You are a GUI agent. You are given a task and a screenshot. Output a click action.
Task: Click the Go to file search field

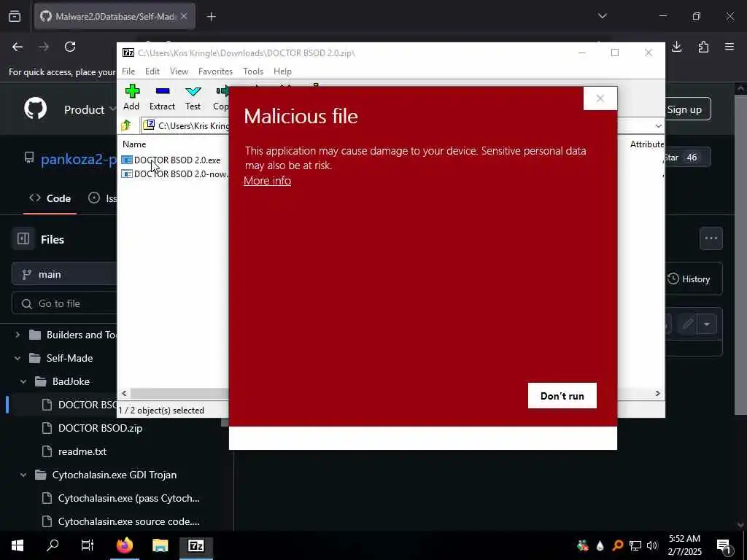(x=64, y=303)
